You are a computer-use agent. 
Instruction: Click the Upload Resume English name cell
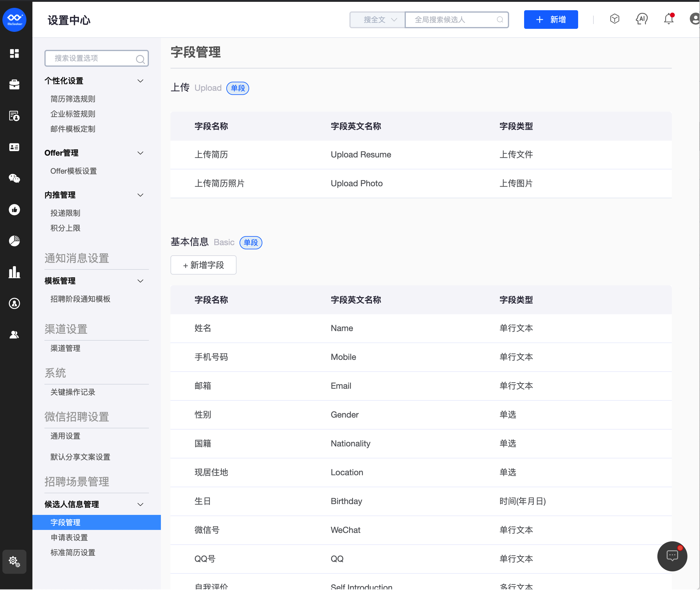361,155
